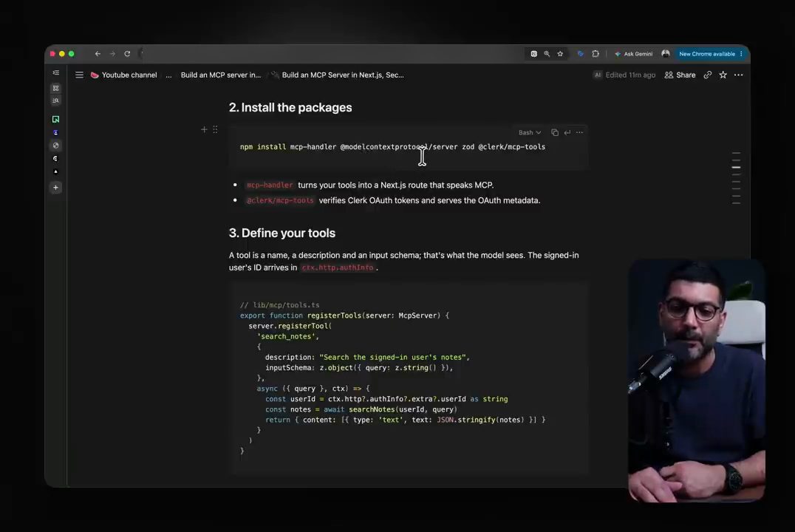The width and height of the screenshot is (795, 532).
Task: Open the page's three-dot options menu
Action: click(x=739, y=75)
